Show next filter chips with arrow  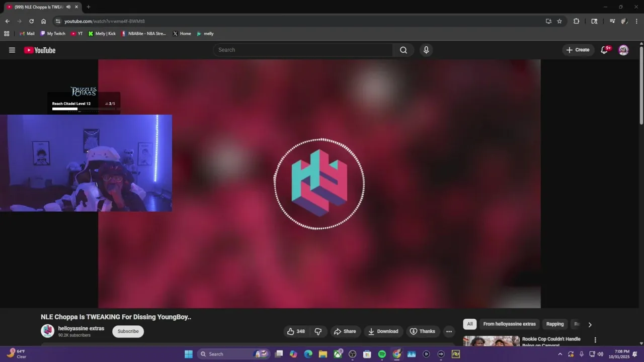(x=590, y=324)
